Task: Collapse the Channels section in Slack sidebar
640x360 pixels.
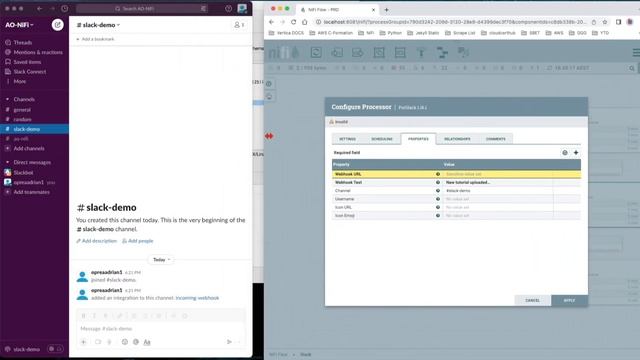Action: click(7, 99)
